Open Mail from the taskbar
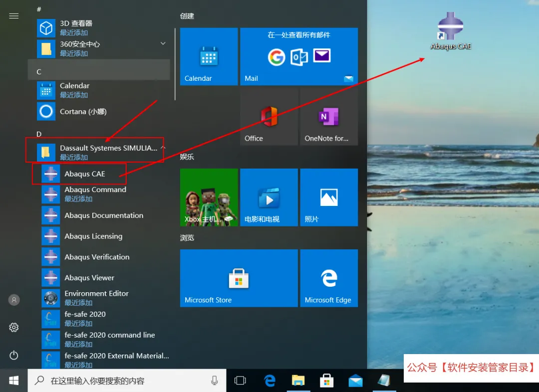This screenshot has height=392, width=539. 355,381
